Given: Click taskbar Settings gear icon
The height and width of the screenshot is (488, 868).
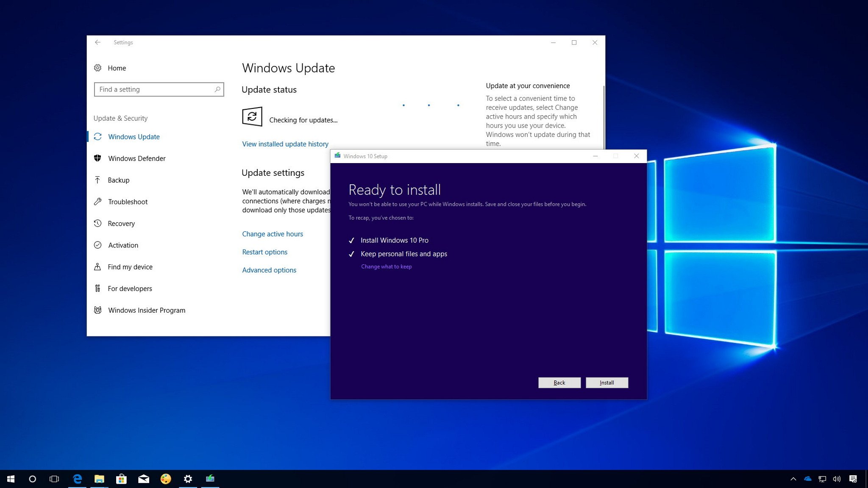Looking at the screenshot, I should pos(187,478).
